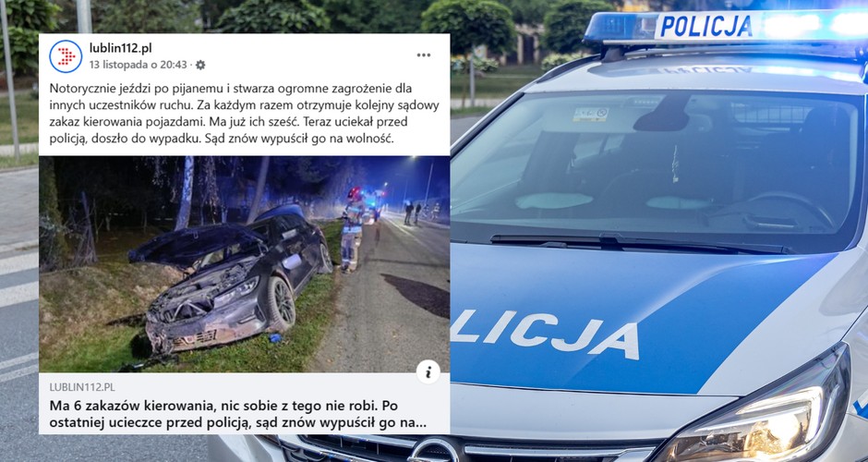Open the lublin112.pl page name link
The image size is (868, 462).
pos(120,48)
